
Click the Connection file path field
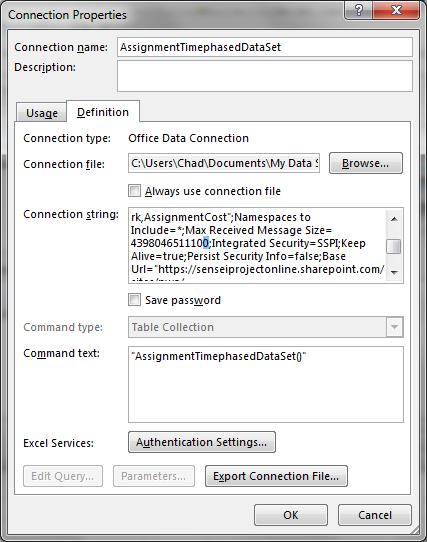coord(224,163)
